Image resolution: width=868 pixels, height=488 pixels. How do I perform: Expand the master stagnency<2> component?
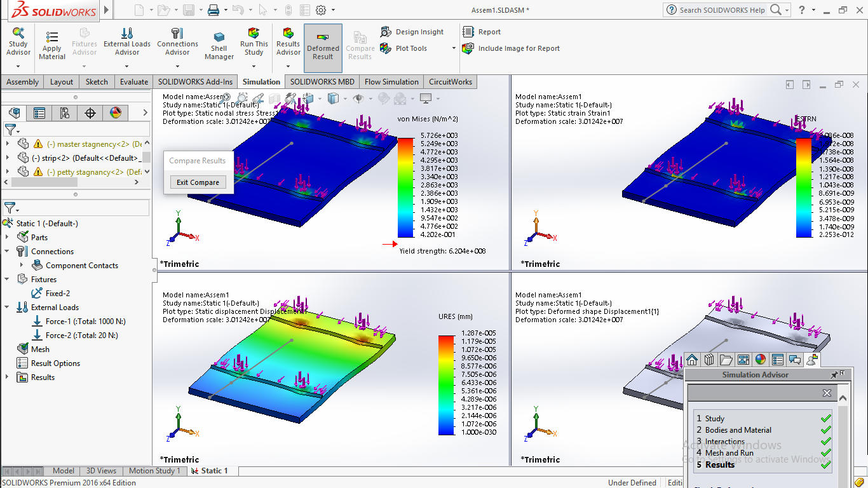(7, 144)
